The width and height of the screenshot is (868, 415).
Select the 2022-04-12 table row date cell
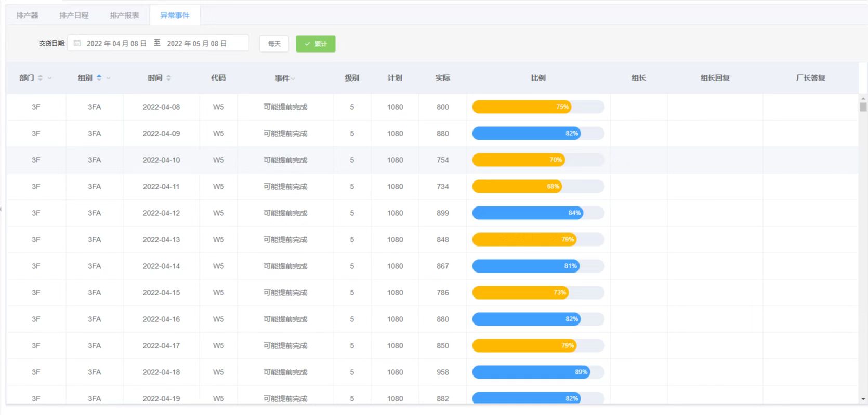click(x=161, y=213)
